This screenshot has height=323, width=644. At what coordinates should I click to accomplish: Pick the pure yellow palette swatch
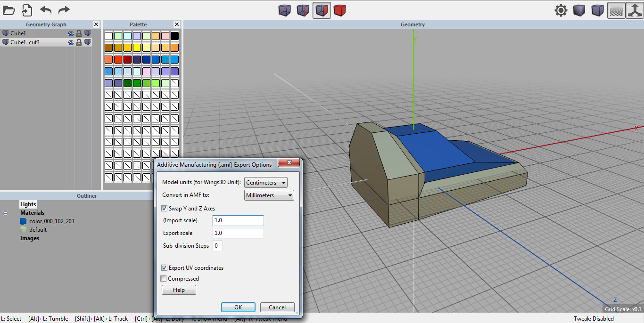coord(137,48)
